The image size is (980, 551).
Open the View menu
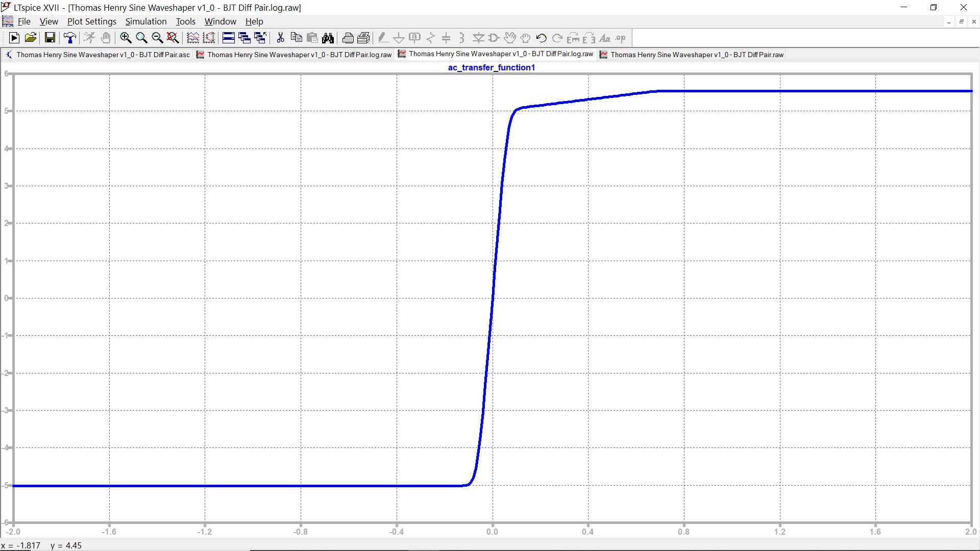point(48,21)
